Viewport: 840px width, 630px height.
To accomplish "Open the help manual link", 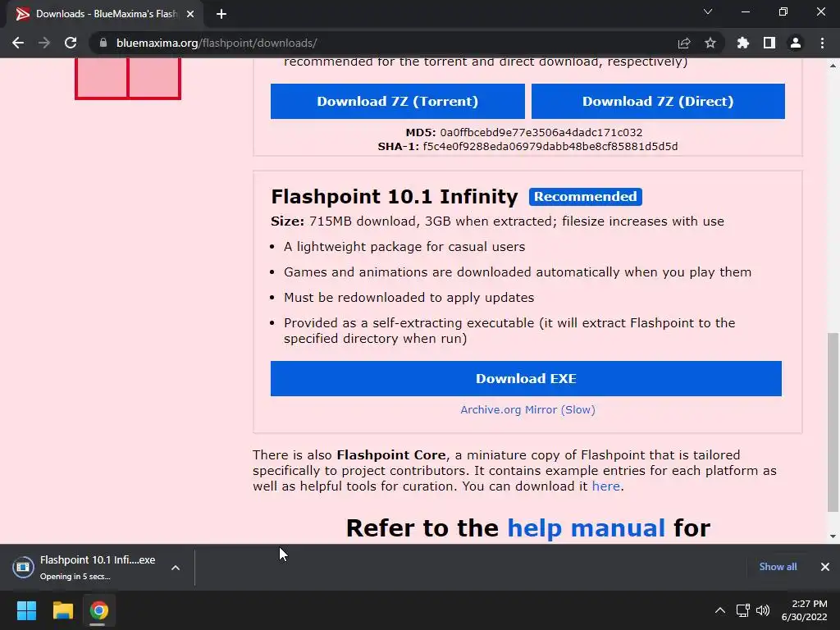I will point(586,528).
